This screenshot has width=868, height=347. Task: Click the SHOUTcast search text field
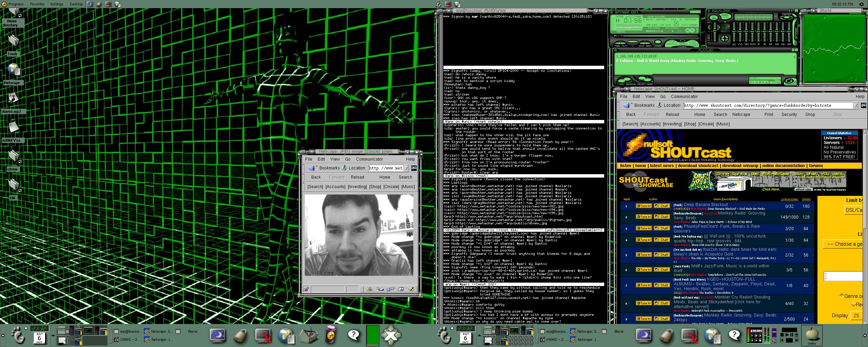844,276
